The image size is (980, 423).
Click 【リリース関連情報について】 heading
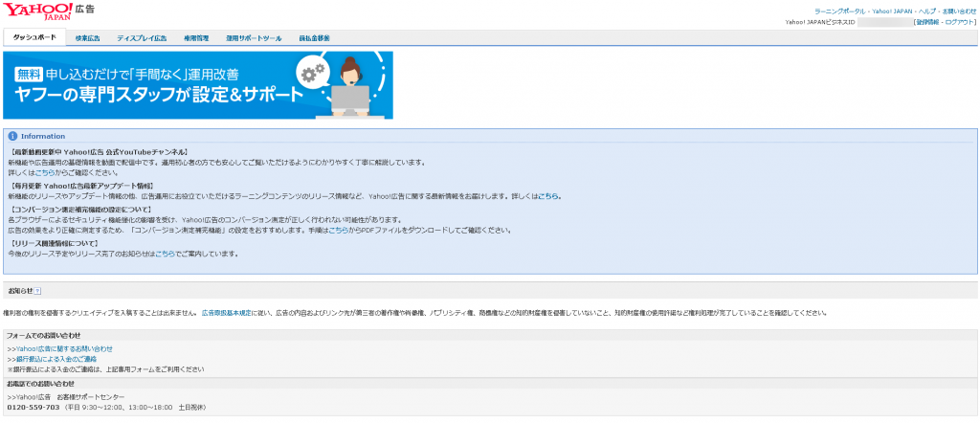point(55,243)
